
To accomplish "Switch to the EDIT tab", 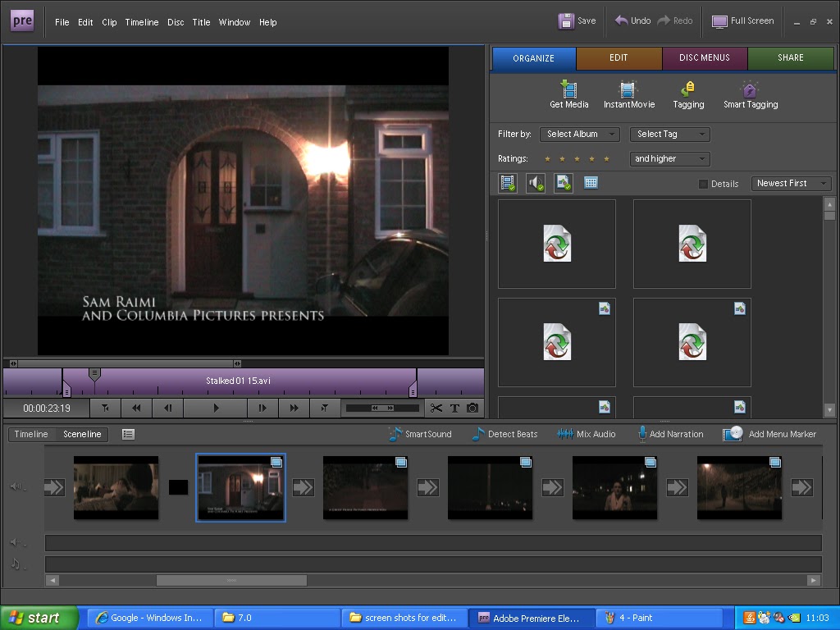I will (x=619, y=58).
